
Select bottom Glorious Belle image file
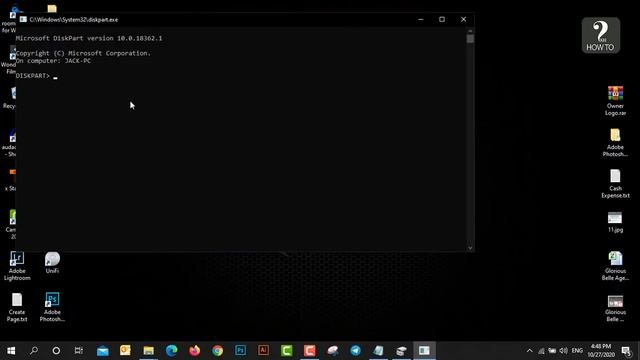click(x=615, y=308)
